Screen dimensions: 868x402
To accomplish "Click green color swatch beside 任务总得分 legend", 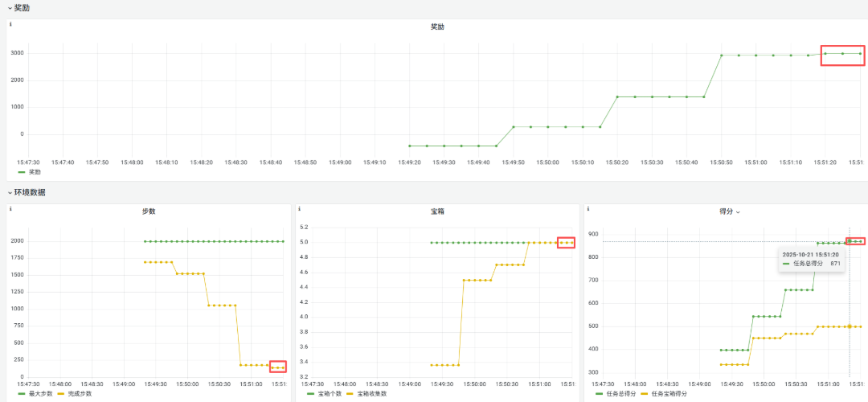I will [x=599, y=393].
